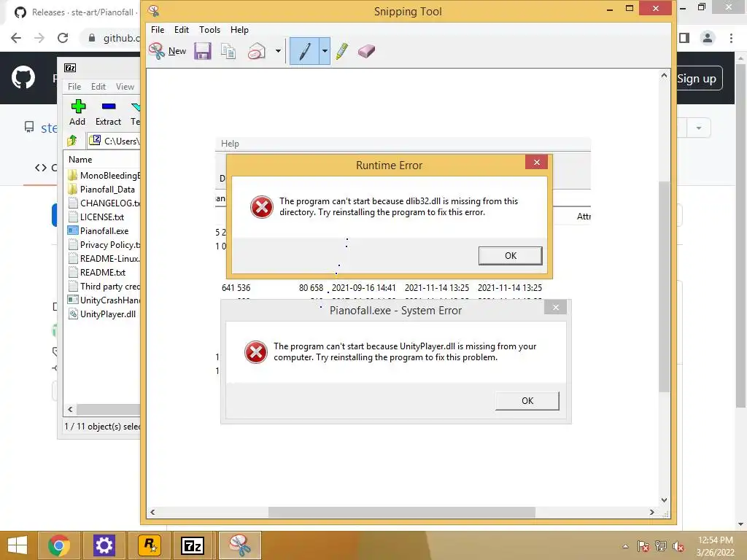This screenshot has height=560, width=747.
Task: Copy the snip using the copy icon
Action: point(228,51)
